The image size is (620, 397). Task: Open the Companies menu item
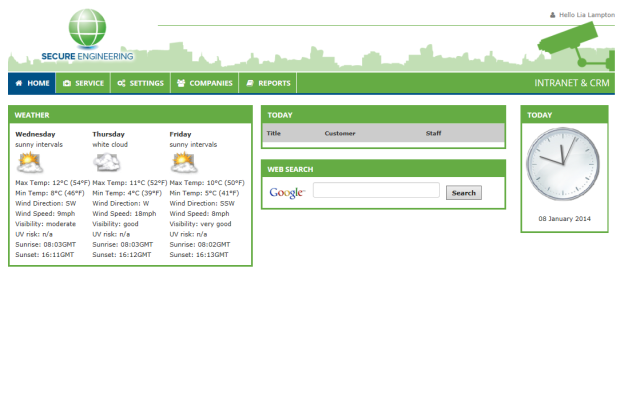pyautogui.click(x=204, y=83)
